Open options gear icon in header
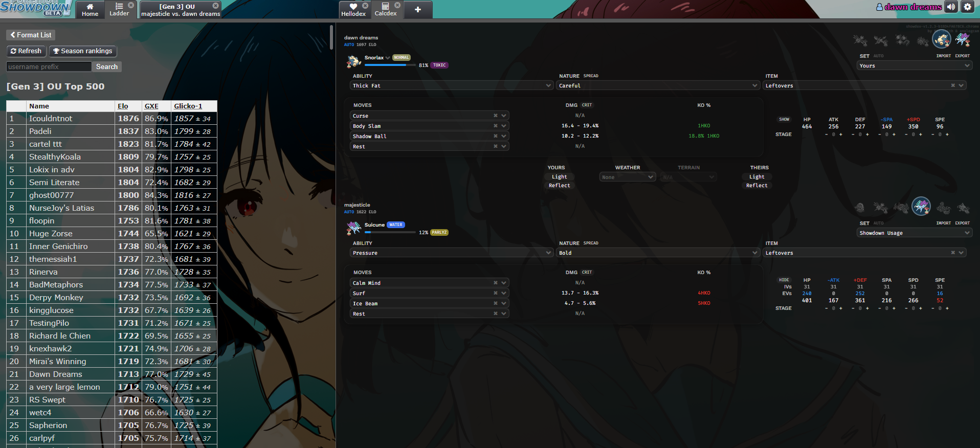This screenshot has height=448, width=980. pos(967,7)
